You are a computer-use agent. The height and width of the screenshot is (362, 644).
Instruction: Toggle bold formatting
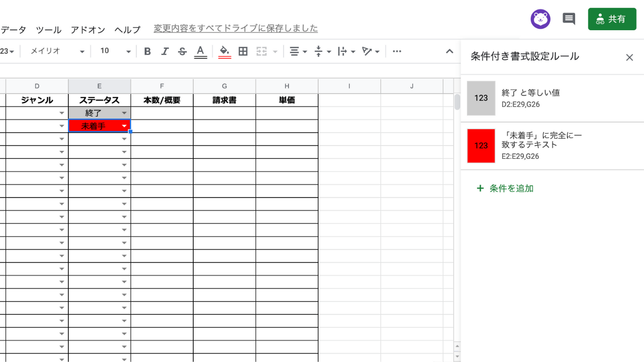(147, 51)
